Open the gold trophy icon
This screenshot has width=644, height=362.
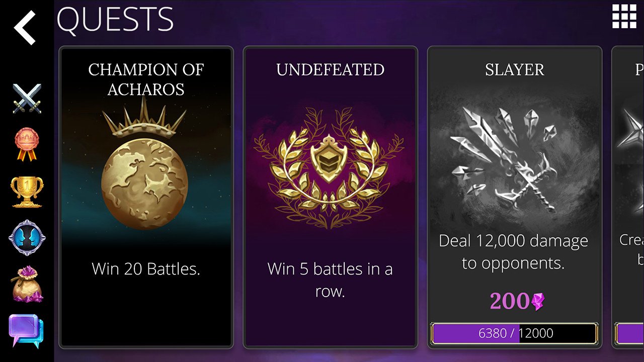[27, 192]
